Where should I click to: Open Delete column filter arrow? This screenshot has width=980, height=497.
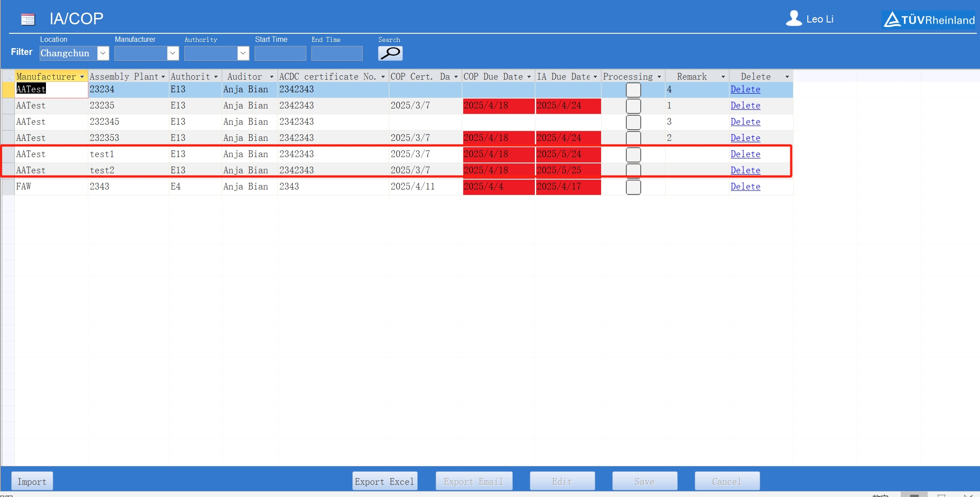(787, 77)
